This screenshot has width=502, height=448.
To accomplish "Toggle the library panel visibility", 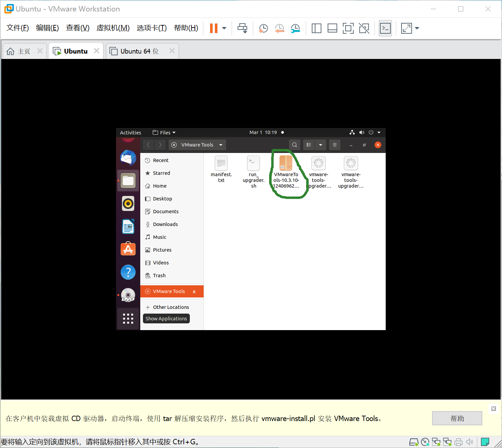I will pos(316,28).
